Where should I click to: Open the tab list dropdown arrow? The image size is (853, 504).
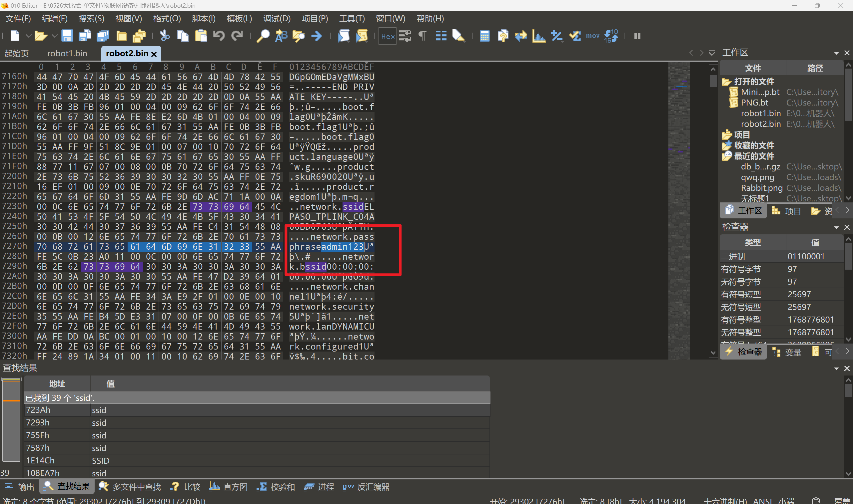click(712, 53)
